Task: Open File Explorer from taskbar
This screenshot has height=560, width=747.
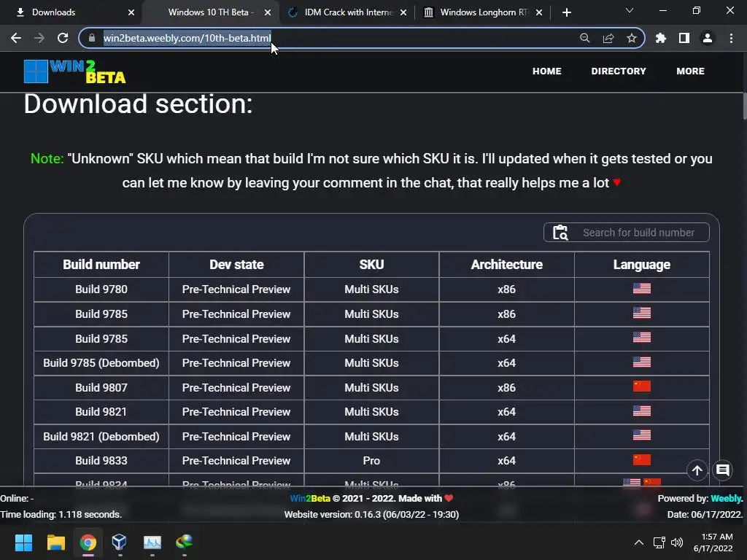Action: tap(55, 542)
